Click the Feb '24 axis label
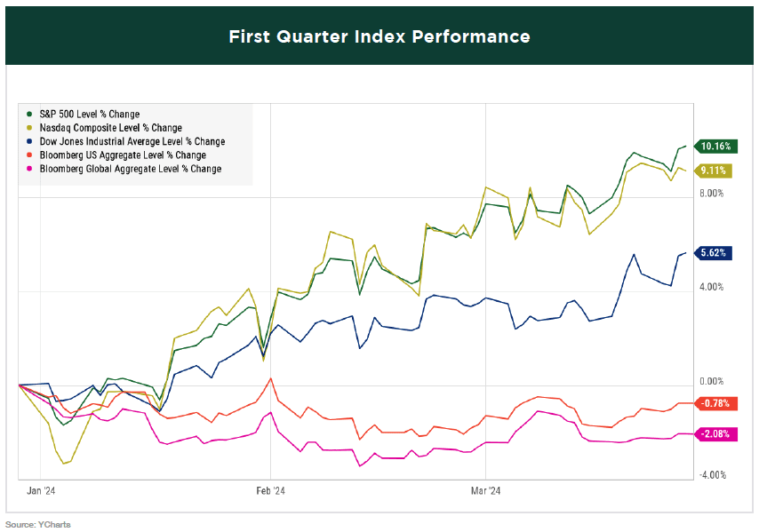Screen dimensions: 759x532 coord(270,489)
